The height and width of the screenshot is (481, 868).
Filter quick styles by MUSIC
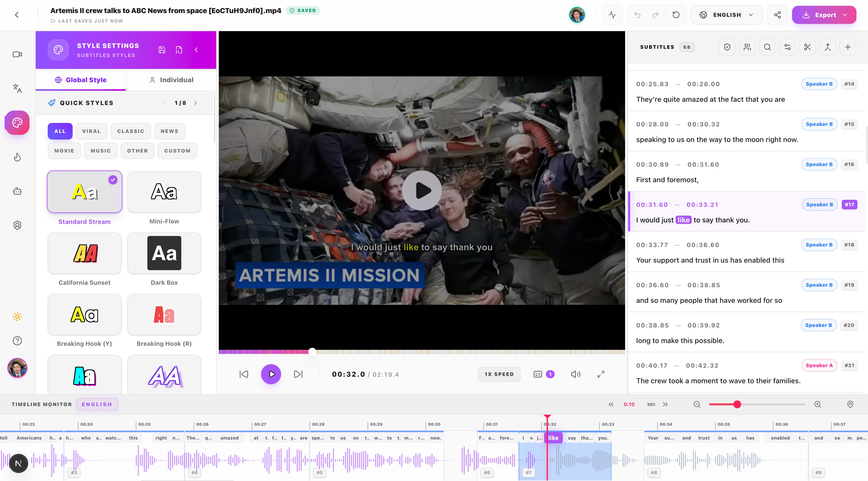101,151
